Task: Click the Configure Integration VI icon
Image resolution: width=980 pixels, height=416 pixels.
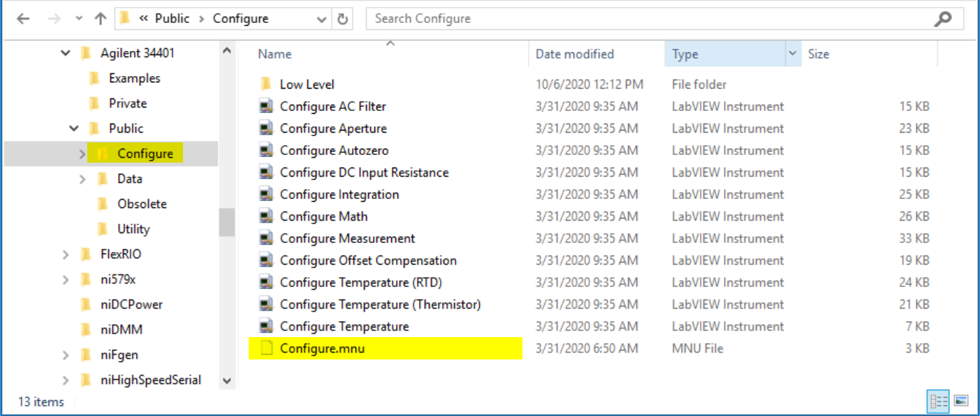Action: pyautogui.click(x=266, y=194)
